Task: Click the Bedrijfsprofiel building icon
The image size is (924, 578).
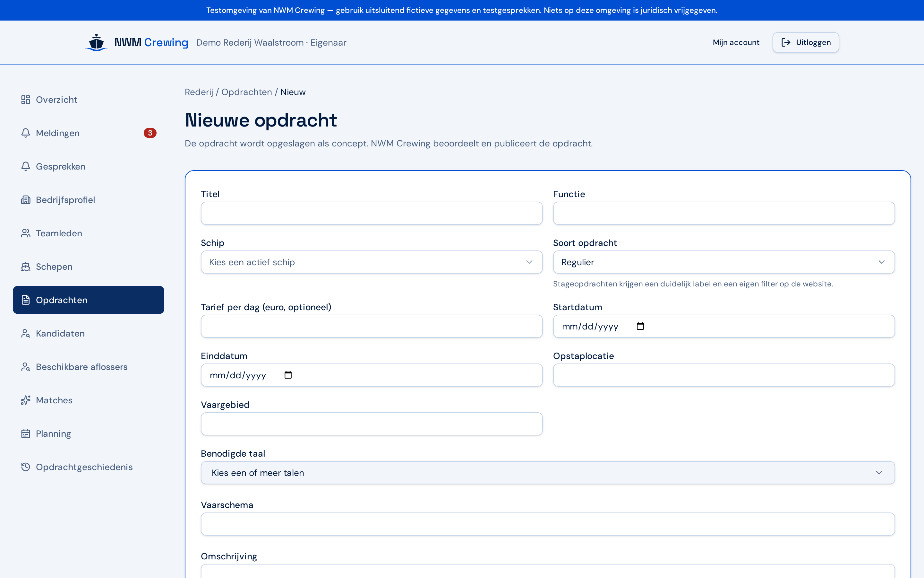Action: click(x=26, y=200)
